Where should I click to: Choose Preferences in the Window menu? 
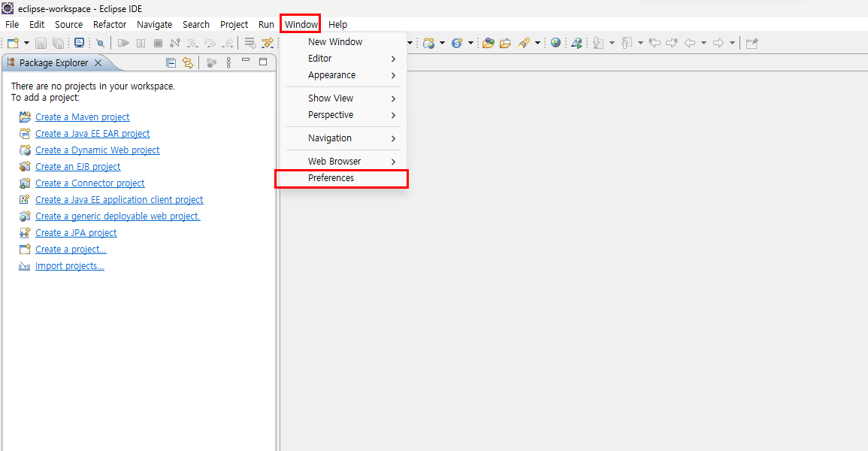point(341,178)
